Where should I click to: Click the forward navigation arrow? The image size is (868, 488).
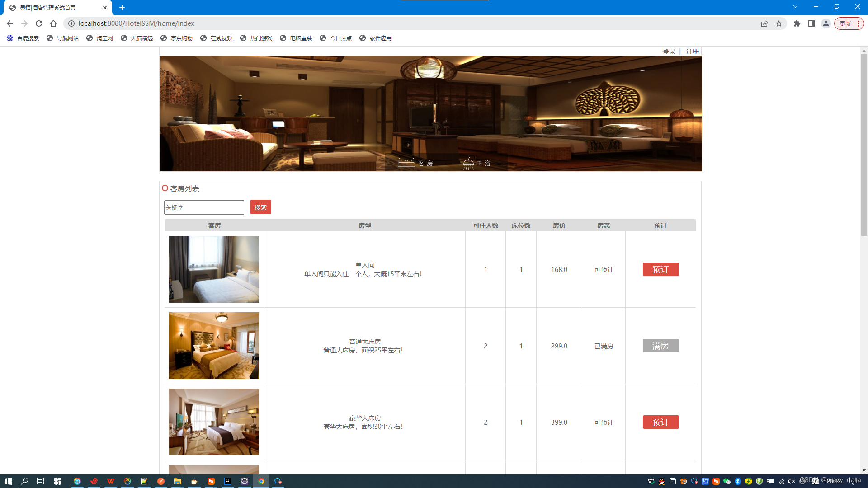click(24, 23)
